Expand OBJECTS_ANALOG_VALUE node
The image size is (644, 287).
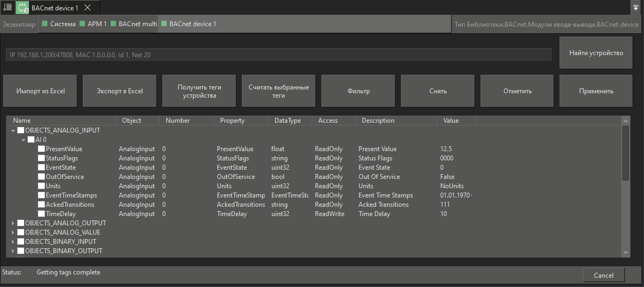click(13, 232)
